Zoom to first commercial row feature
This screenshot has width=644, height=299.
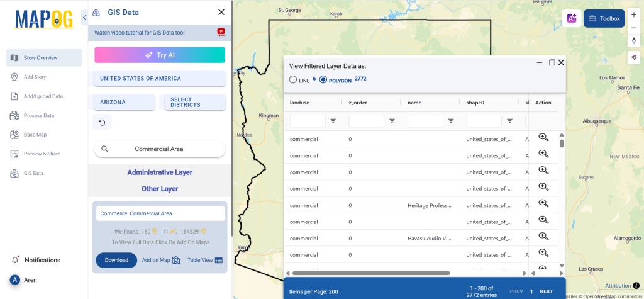[x=543, y=138]
